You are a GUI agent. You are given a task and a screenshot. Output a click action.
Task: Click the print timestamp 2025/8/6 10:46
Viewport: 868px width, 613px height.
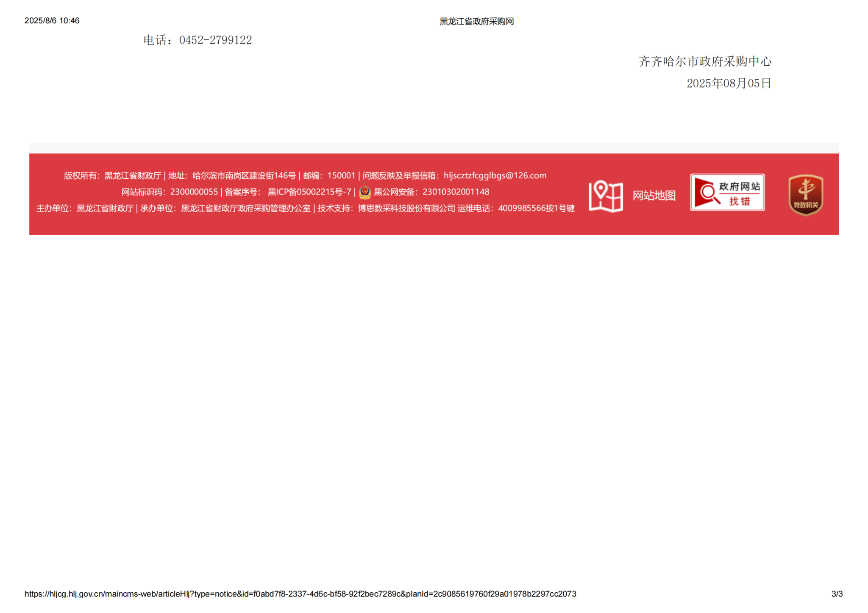tap(52, 21)
